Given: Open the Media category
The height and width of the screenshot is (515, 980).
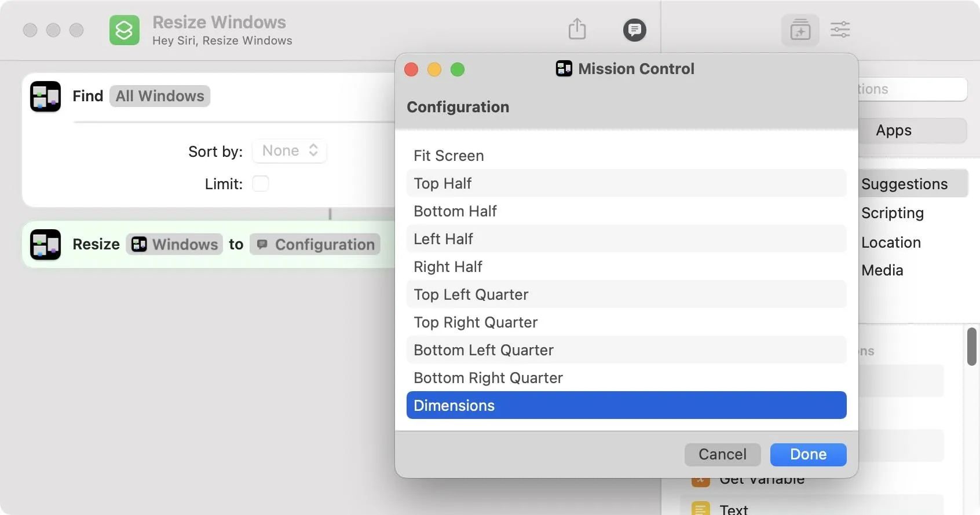Looking at the screenshot, I should pyautogui.click(x=882, y=270).
